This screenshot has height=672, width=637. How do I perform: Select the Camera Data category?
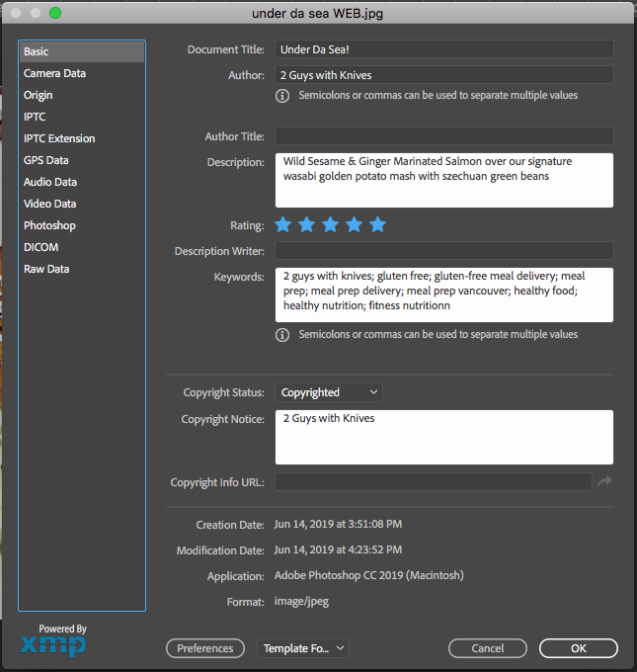tap(55, 73)
